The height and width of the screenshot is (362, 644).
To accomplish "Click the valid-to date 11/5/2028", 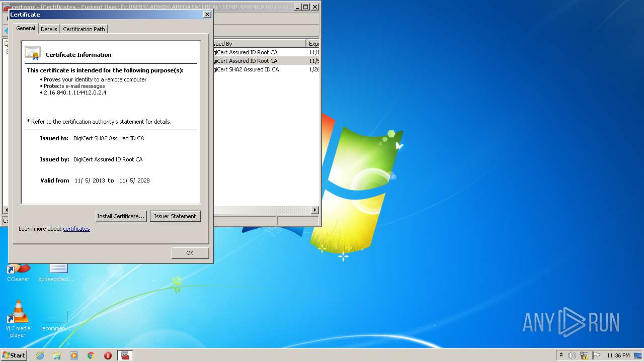I will 134,180.
